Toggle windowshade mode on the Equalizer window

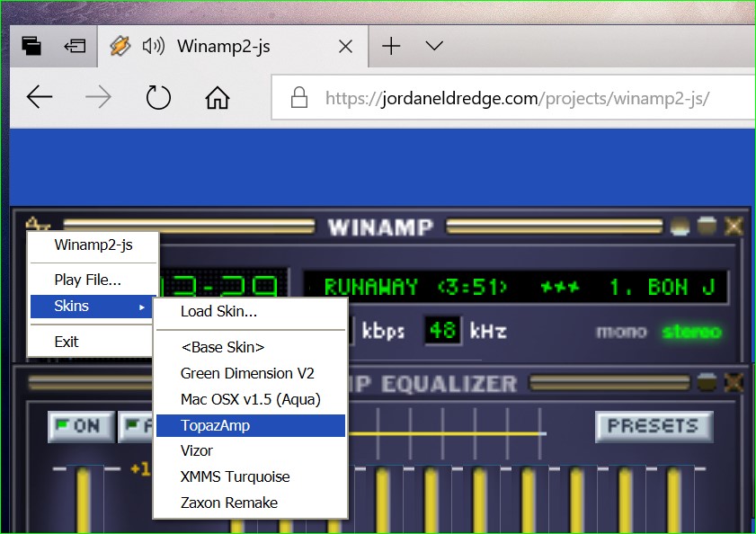(x=707, y=382)
